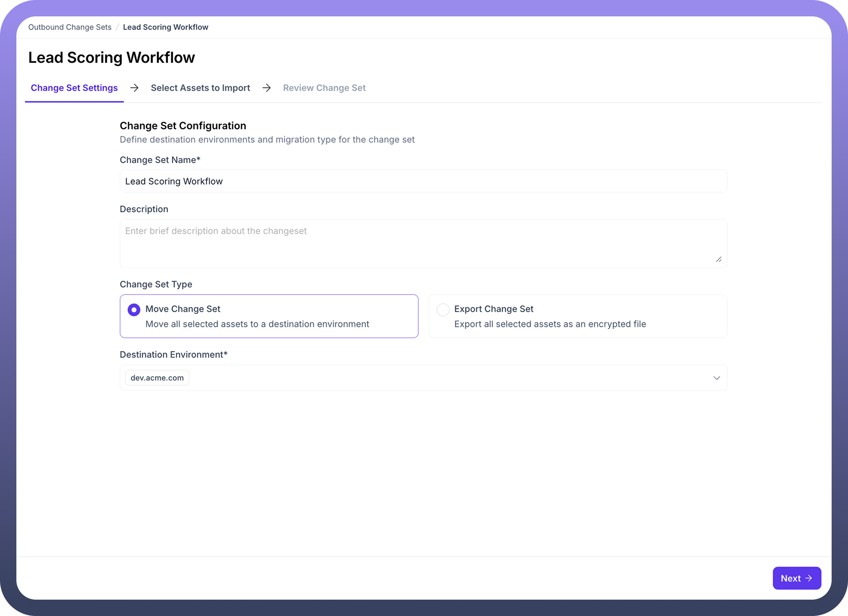Click Lead Scoring Workflow in the breadcrumb
Image resolution: width=848 pixels, height=616 pixels.
pos(165,27)
